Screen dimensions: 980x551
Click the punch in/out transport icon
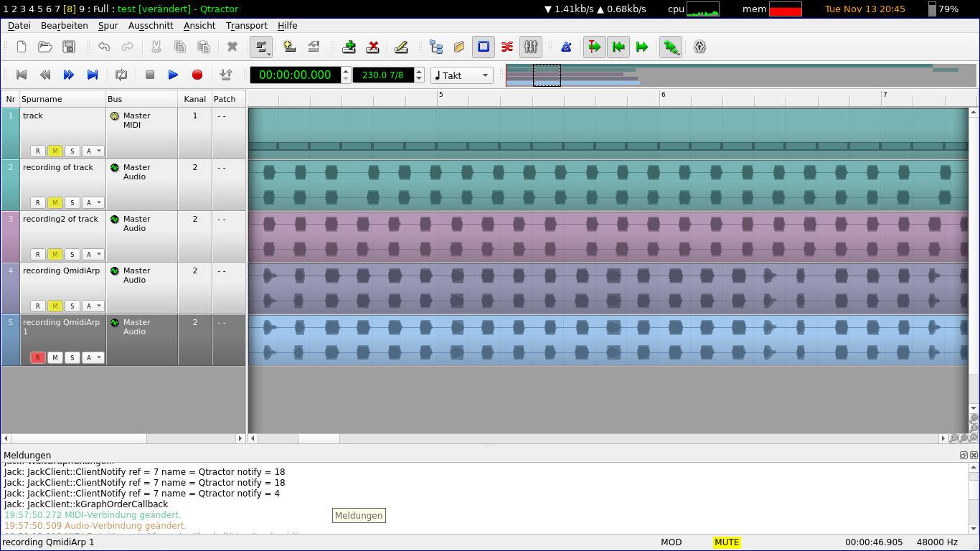[x=226, y=75]
